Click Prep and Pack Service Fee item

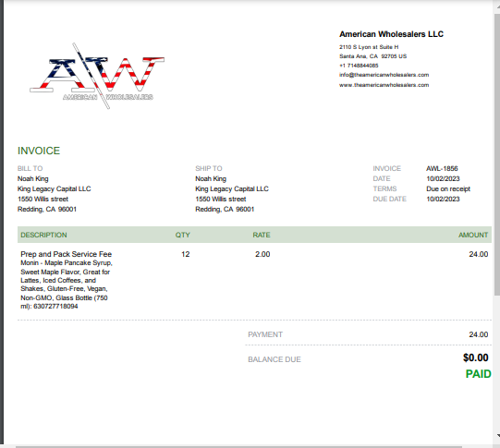66,254
